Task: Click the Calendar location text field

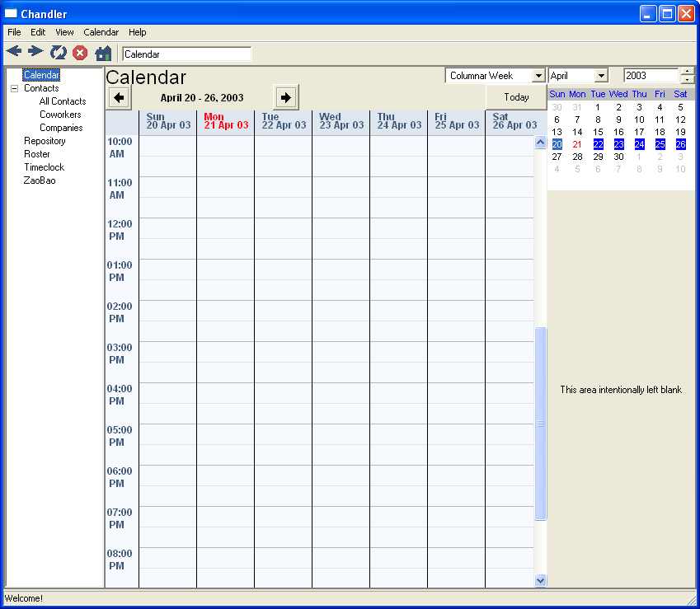Action: pyautogui.click(x=186, y=54)
